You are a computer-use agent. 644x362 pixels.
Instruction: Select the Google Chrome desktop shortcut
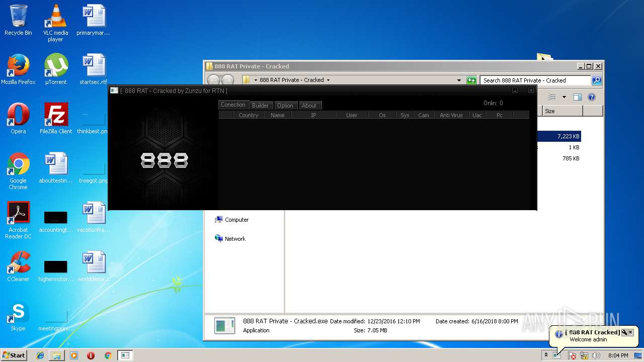pos(18,171)
